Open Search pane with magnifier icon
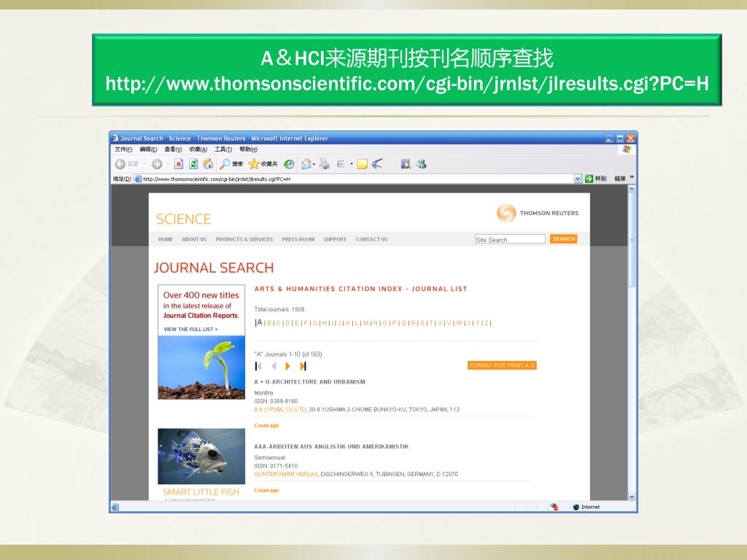 (225, 164)
